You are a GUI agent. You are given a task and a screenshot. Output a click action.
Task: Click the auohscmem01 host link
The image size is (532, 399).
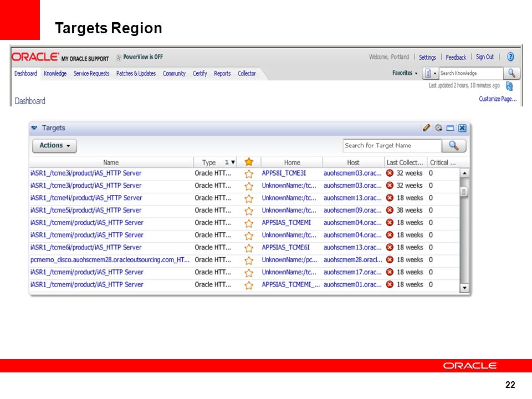352,284
